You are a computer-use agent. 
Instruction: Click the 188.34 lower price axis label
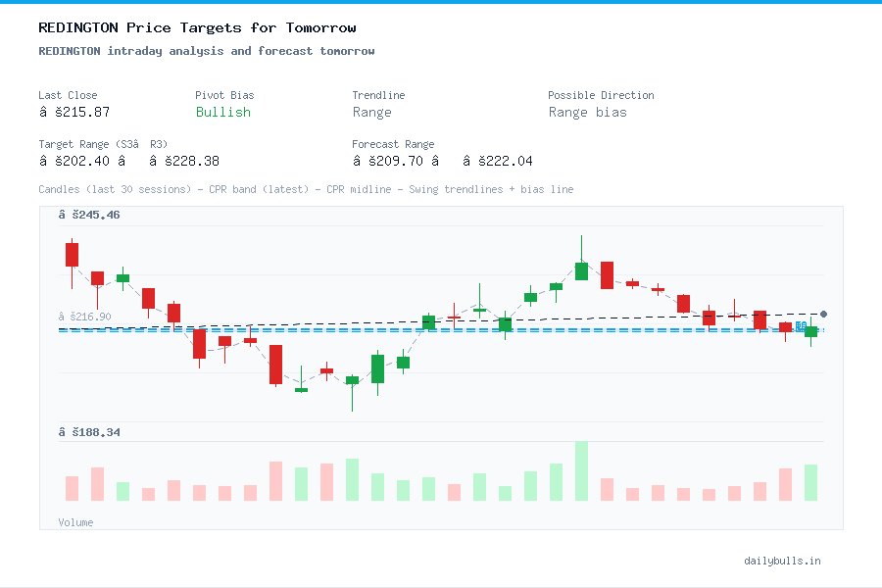pos(89,432)
